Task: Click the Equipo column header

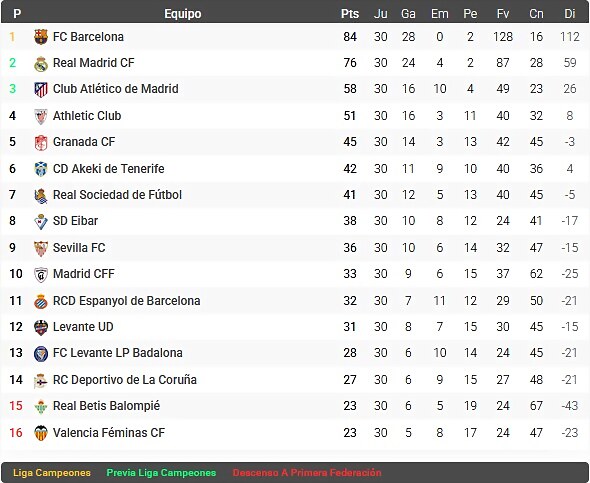Action: click(x=182, y=14)
